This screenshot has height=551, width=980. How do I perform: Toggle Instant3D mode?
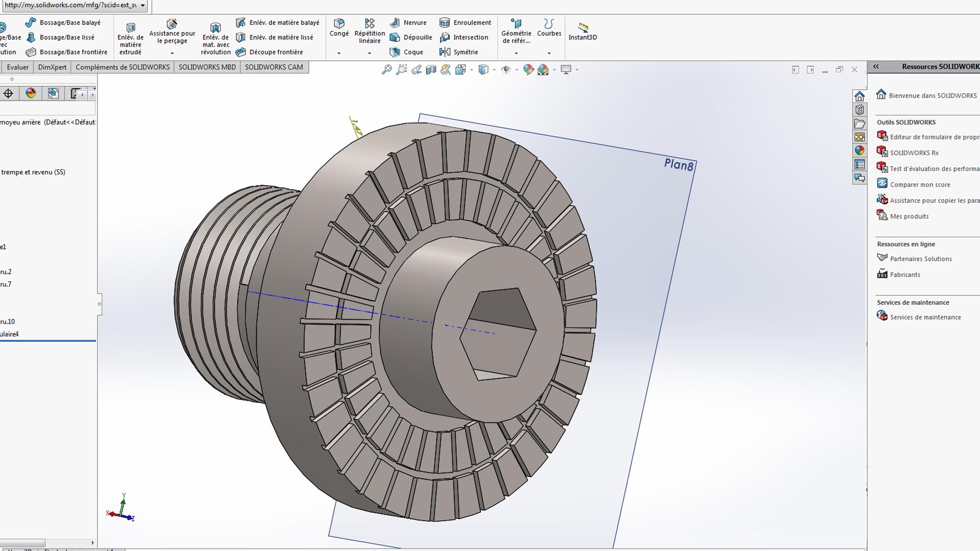click(x=582, y=31)
